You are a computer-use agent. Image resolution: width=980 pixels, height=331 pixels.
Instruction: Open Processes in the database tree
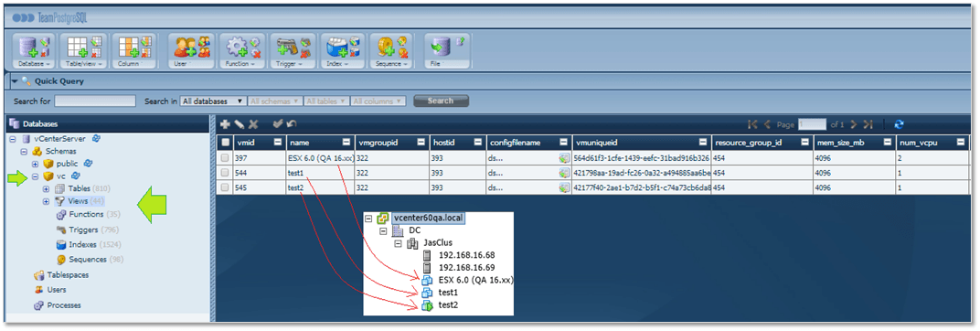[x=64, y=305]
